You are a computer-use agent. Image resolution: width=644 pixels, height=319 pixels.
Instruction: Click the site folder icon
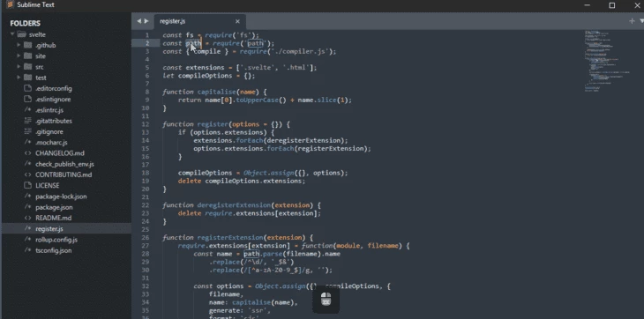click(x=28, y=56)
